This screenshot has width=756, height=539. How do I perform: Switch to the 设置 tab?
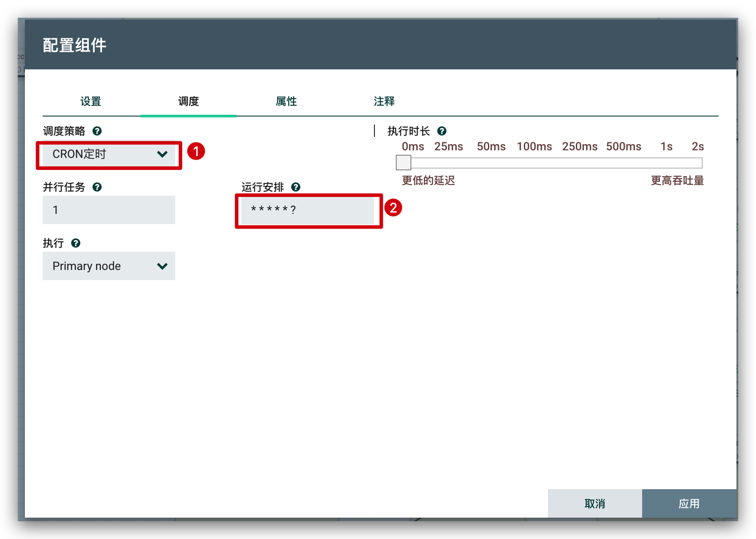click(91, 101)
